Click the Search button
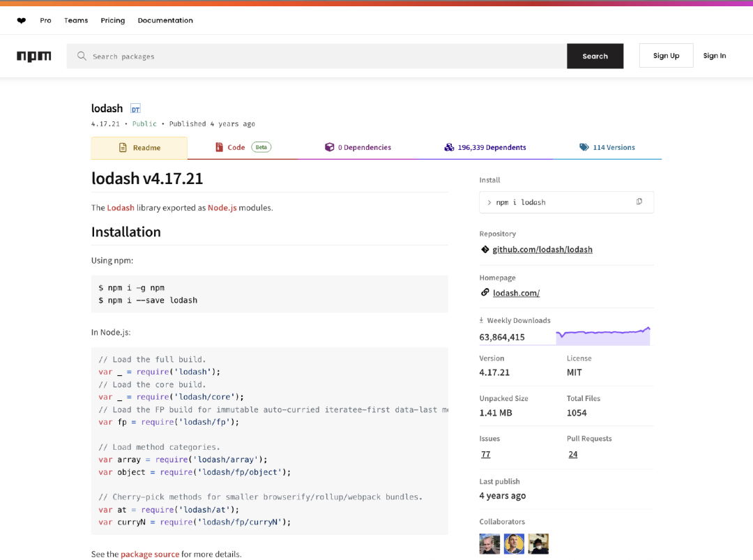 point(595,56)
